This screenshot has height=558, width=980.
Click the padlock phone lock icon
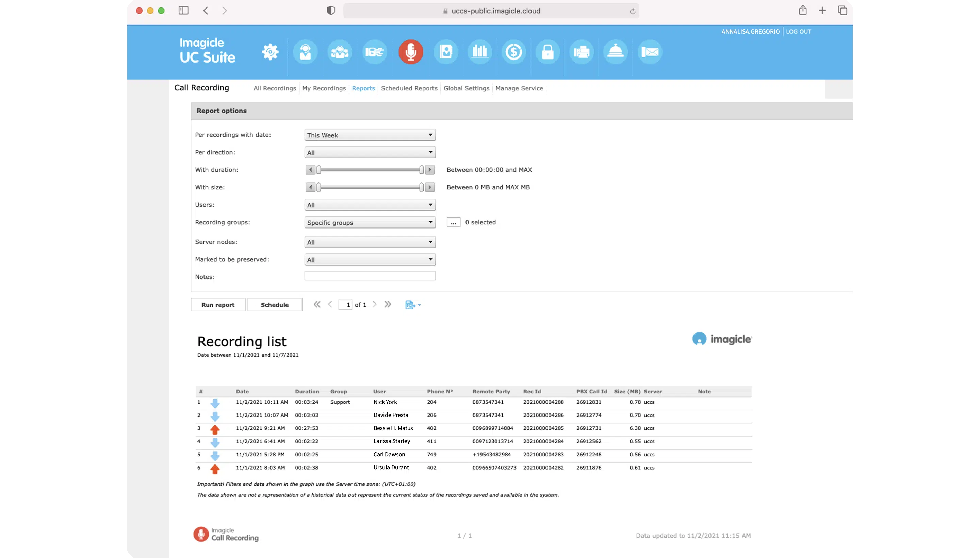(548, 52)
